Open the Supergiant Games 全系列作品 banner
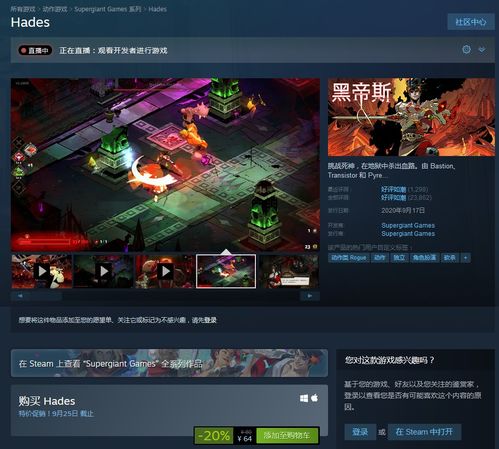The width and height of the screenshot is (499, 449). [x=169, y=363]
